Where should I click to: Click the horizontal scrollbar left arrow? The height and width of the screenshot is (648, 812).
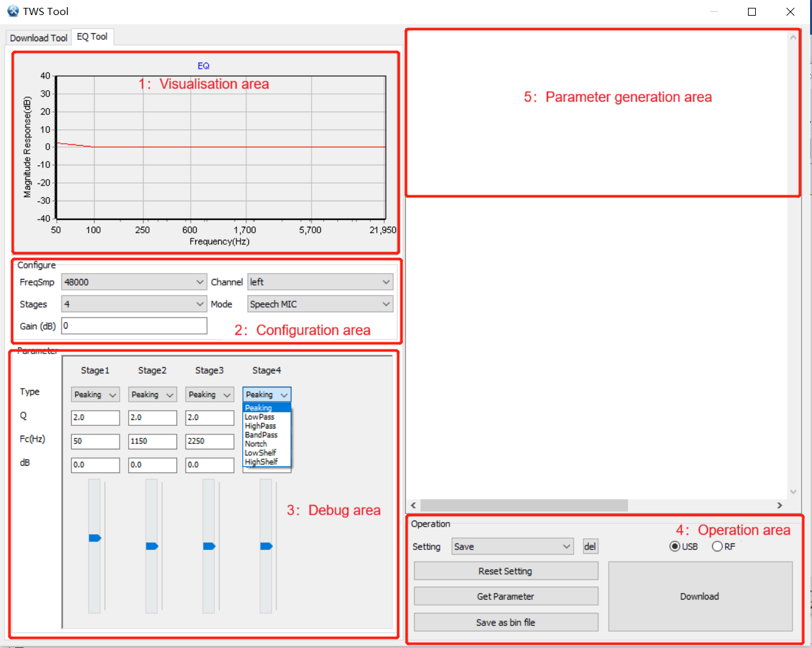coord(414,506)
